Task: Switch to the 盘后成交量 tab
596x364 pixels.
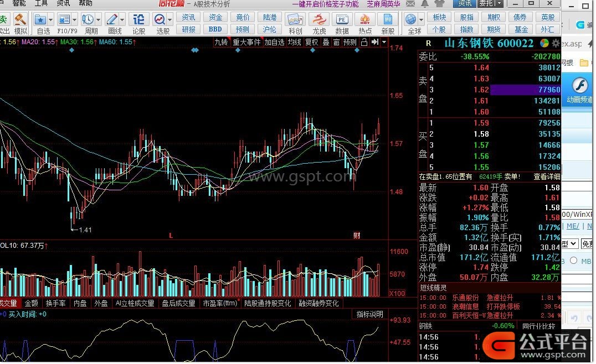Action: pyautogui.click(x=178, y=303)
